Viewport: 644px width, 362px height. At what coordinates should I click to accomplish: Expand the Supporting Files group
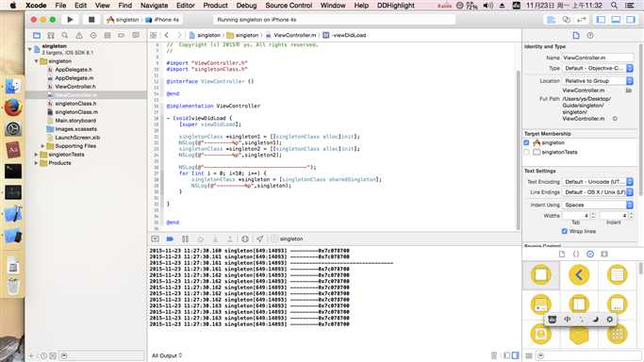pyautogui.click(x=42, y=146)
